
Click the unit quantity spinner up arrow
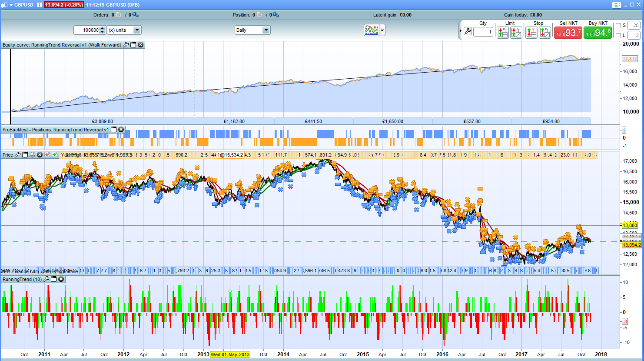(103, 28)
